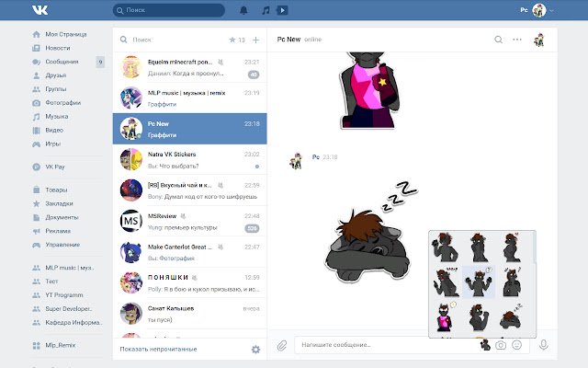The width and height of the screenshot is (588, 368).
Task: Open the profile menu dropdown arrow
Action: pos(551,10)
